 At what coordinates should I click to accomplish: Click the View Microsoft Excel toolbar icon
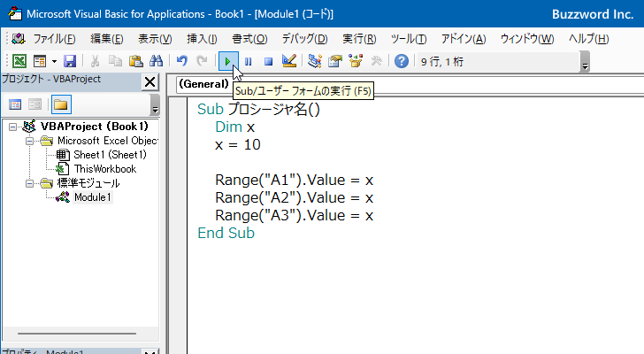19,62
